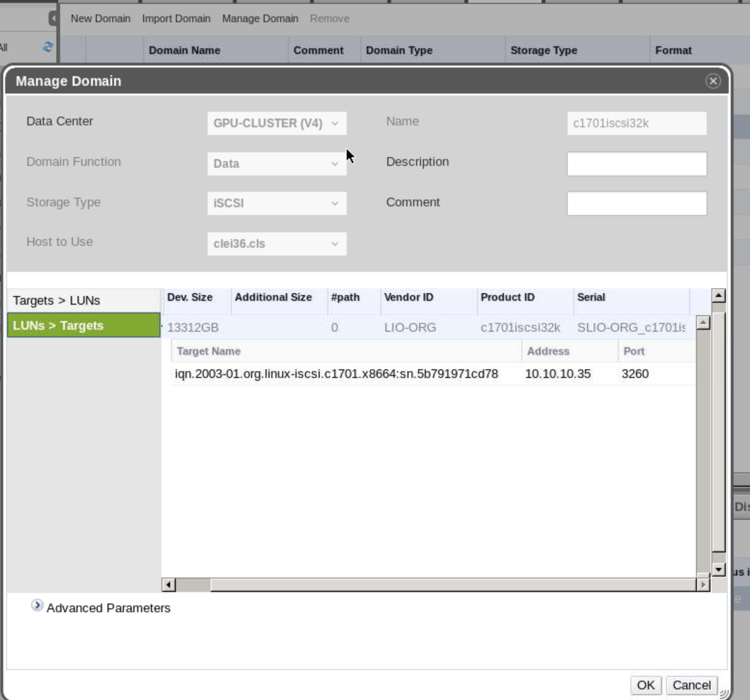Open the Domain Function dropdown
The width and height of the screenshot is (750, 700).
coord(277,163)
